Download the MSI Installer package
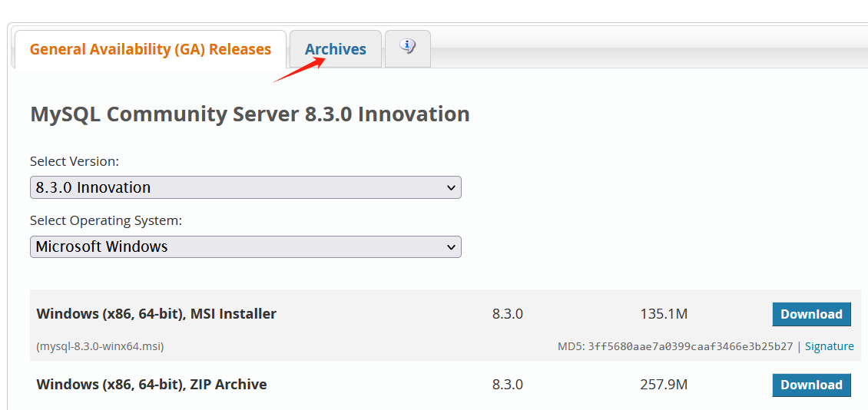Viewport: 868px width, 410px height. point(811,314)
